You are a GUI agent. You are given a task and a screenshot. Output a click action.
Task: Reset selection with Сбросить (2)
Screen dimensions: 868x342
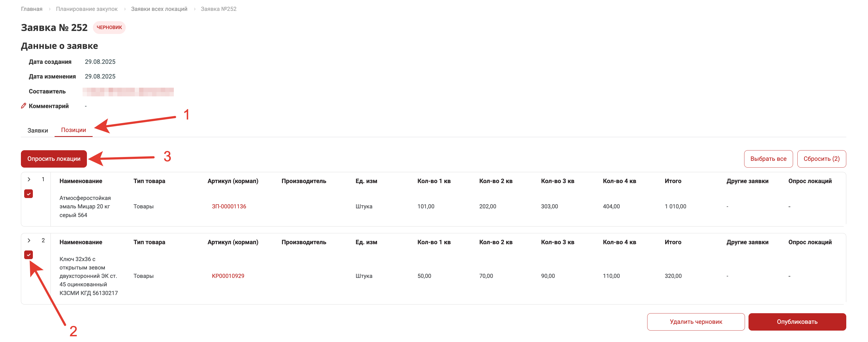click(821, 159)
